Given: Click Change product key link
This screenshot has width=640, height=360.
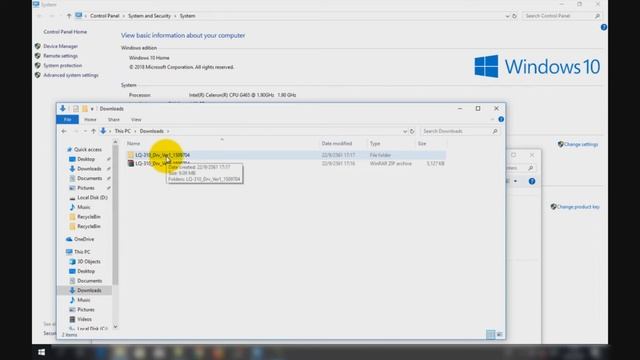Looking at the screenshot, I should point(578,207).
